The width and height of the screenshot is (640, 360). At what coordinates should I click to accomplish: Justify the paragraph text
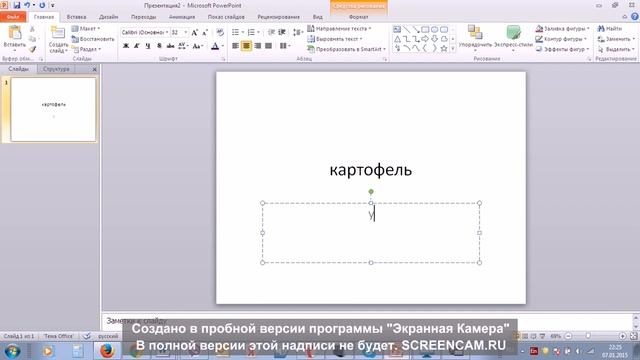click(269, 46)
